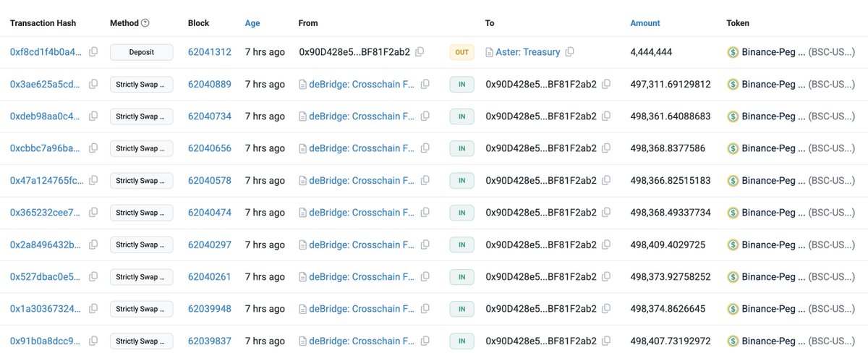
Task: Click token icon in block 62041312 row
Action: [x=733, y=52]
